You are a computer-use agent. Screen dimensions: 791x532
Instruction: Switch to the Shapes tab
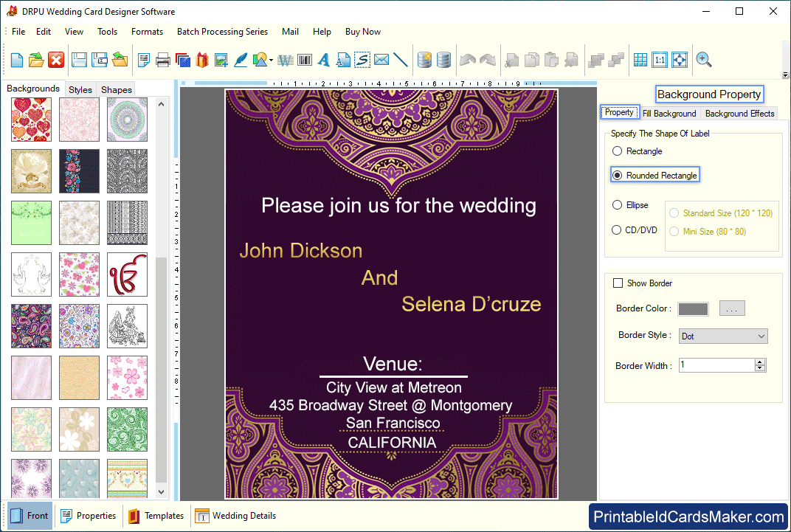coord(116,90)
